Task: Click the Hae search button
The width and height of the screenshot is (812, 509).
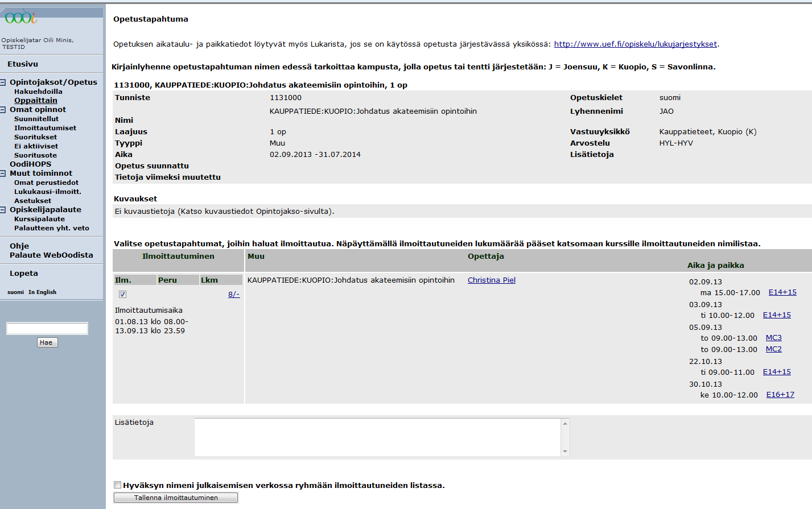Action: click(x=47, y=342)
